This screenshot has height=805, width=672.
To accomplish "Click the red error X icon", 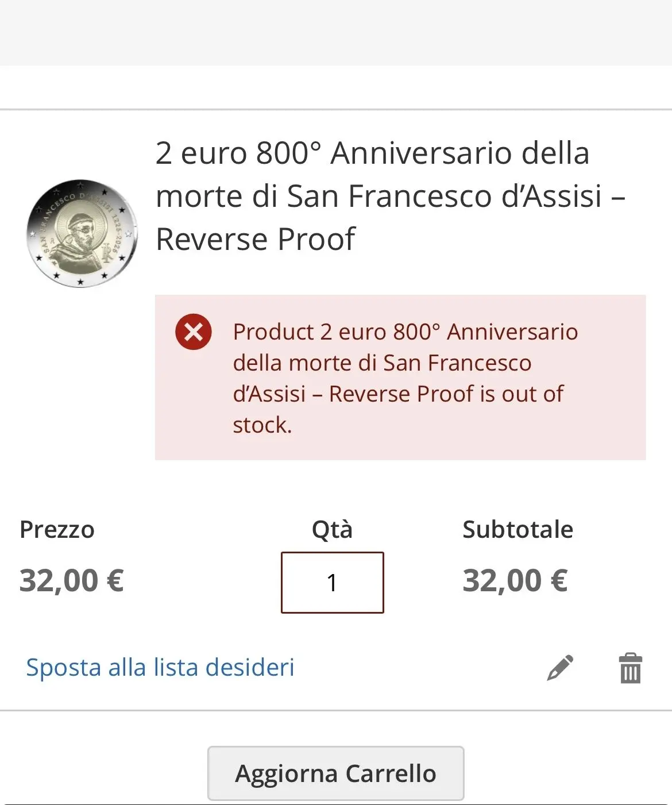I will 194,332.
